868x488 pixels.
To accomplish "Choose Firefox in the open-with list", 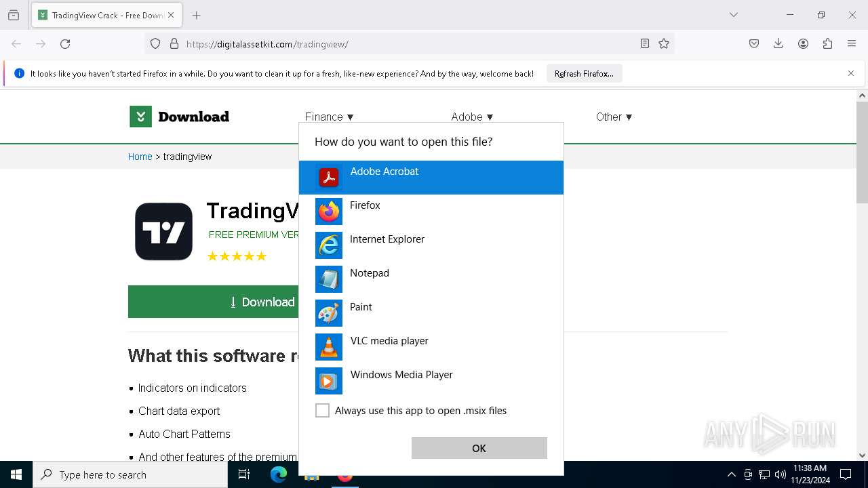I will [431, 211].
